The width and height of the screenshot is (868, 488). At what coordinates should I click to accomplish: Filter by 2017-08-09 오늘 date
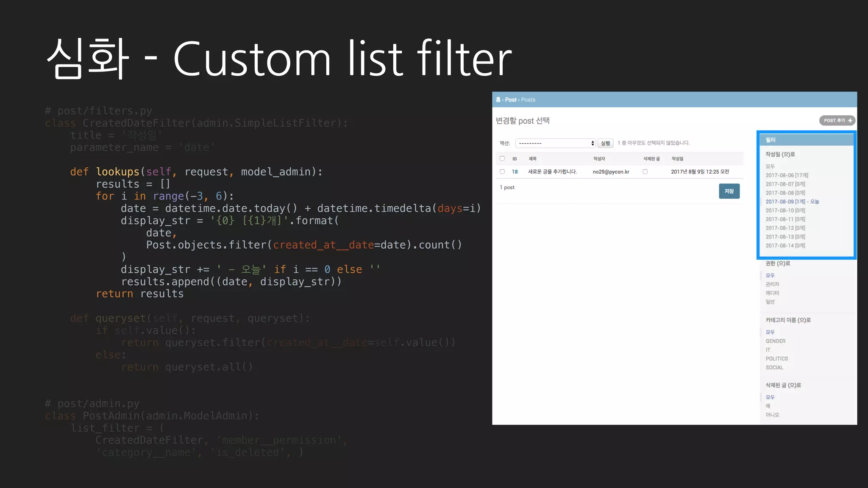click(x=792, y=202)
